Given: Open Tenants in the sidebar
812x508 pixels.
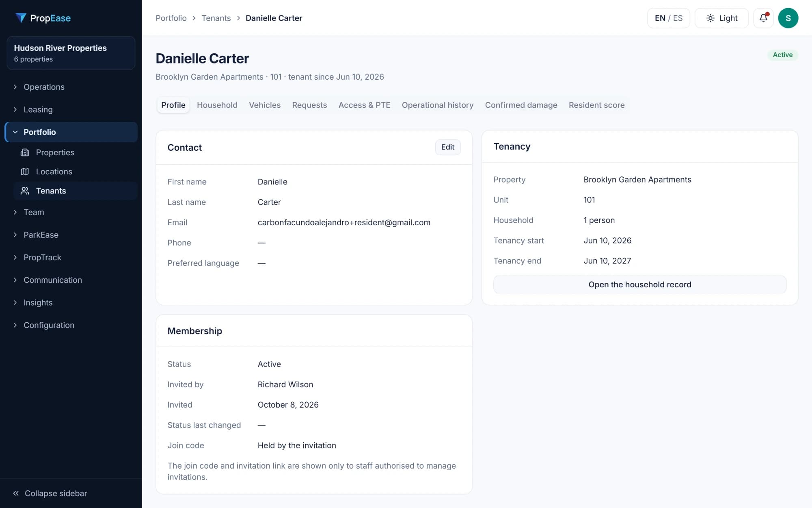Looking at the screenshot, I should (76, 191).
